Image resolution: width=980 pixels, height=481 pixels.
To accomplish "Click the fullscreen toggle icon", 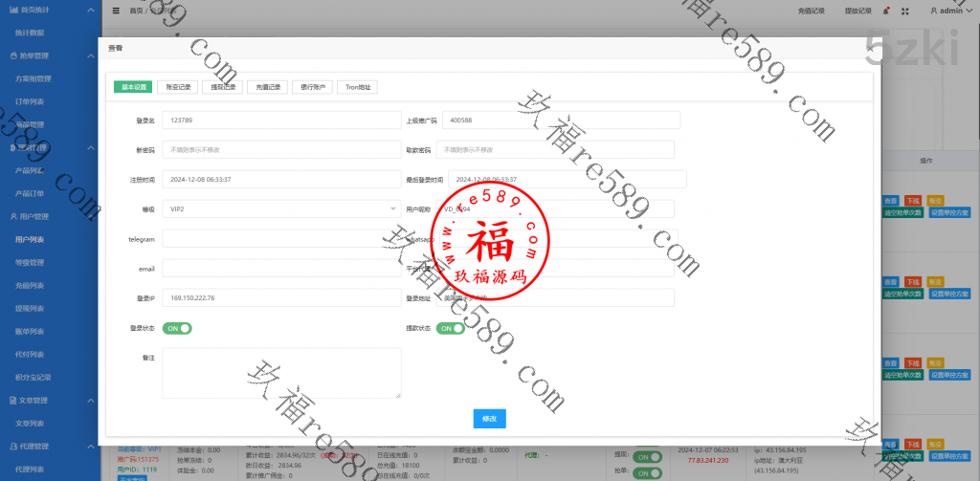I will 906,11.
